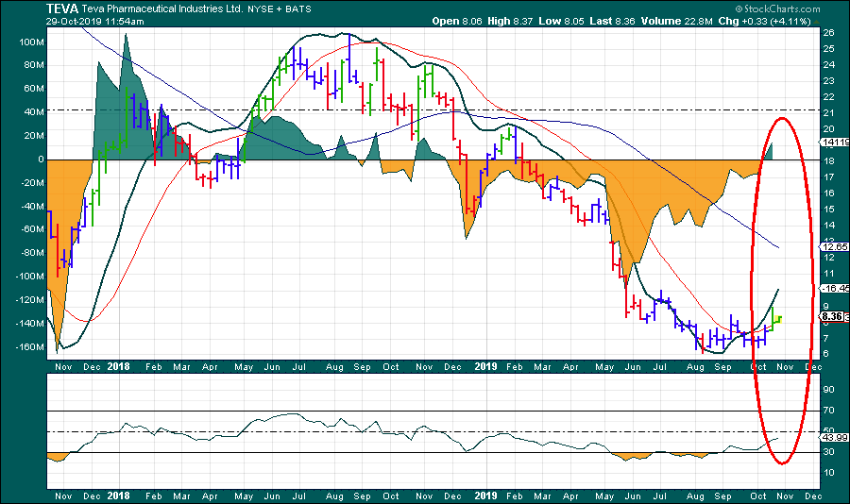Click the 14119 value tag on right axis
This screenshot has width=850, height=504.
[835, 143]
